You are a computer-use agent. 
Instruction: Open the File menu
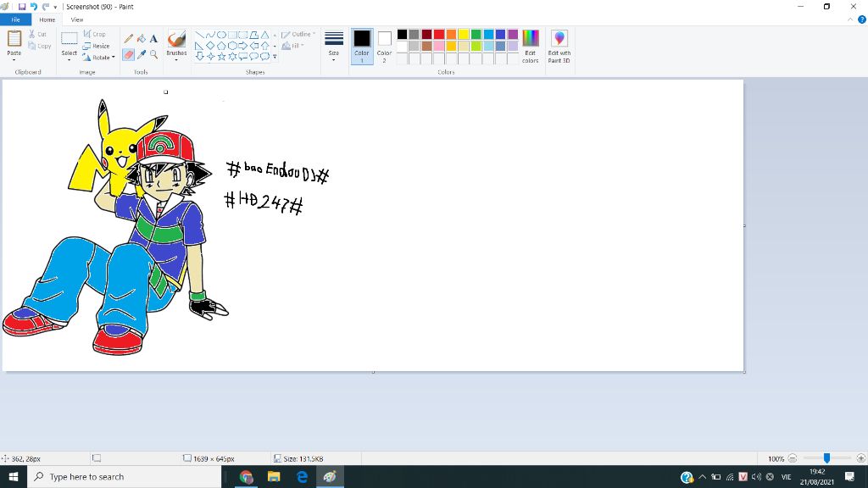coord(15,19)
